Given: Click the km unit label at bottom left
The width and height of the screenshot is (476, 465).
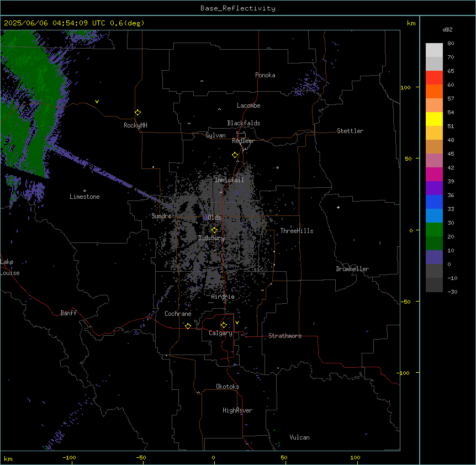Looking at the screenshot, I should (x=8, y=458).
